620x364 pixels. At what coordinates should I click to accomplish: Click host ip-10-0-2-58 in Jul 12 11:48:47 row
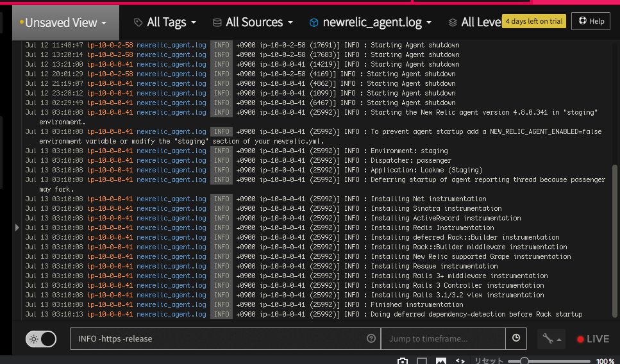click(x=110, y=45)
